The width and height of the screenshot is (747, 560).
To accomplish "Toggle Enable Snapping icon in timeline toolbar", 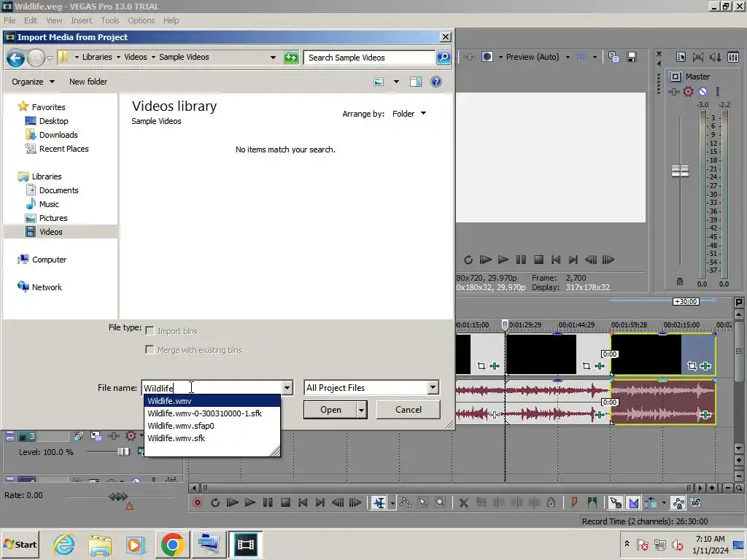I will pyautogui.click(x=616, y=502).
